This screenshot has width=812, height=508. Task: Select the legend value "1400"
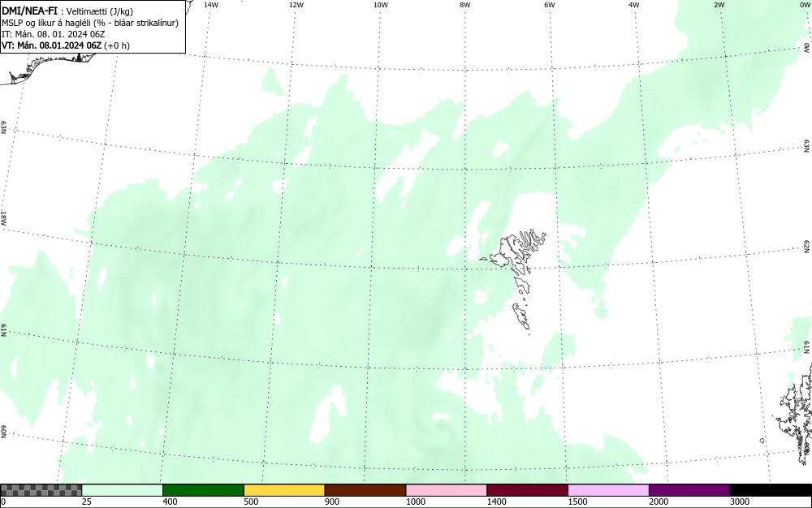click(497, 502)
